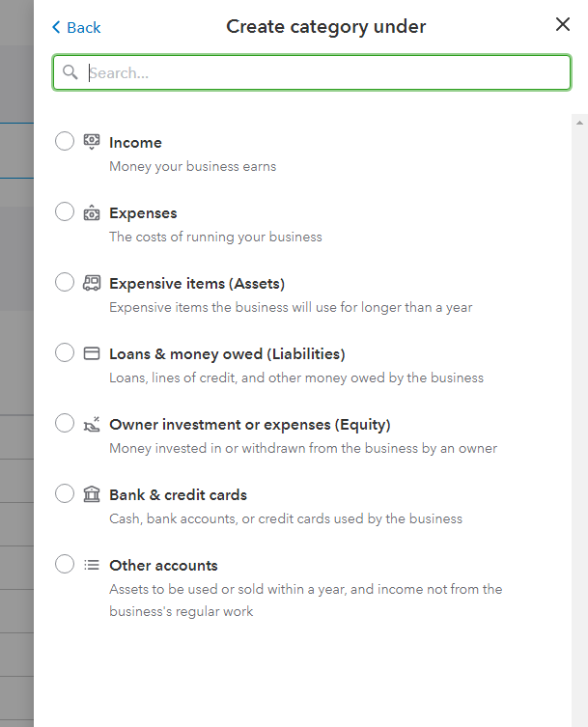Select the Bank & credit cards radio button
Image resolution: width=588 pixels, height=727 pixels.
65,493
